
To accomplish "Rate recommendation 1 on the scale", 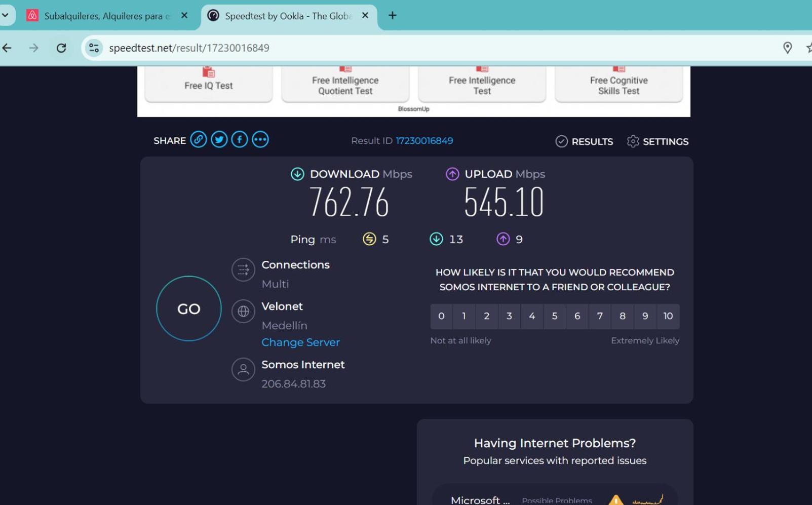I will pyautogui.click(x=464, y=316).
